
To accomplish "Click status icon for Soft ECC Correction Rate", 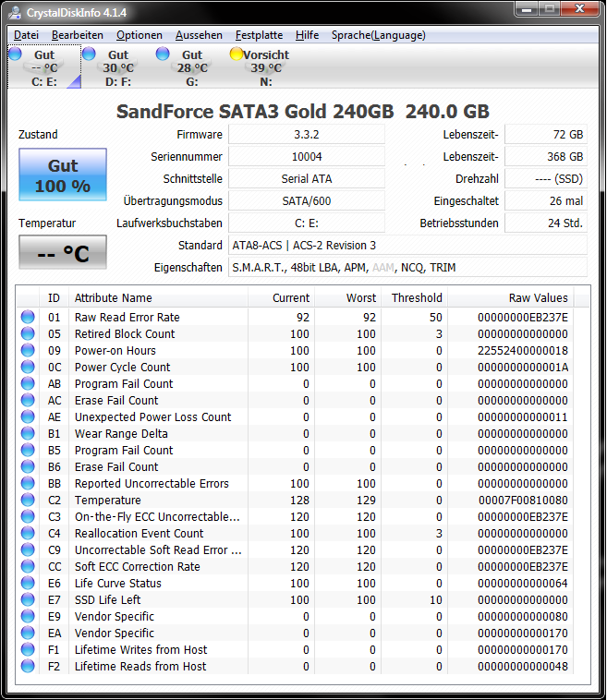I will [x=28, y=566].
